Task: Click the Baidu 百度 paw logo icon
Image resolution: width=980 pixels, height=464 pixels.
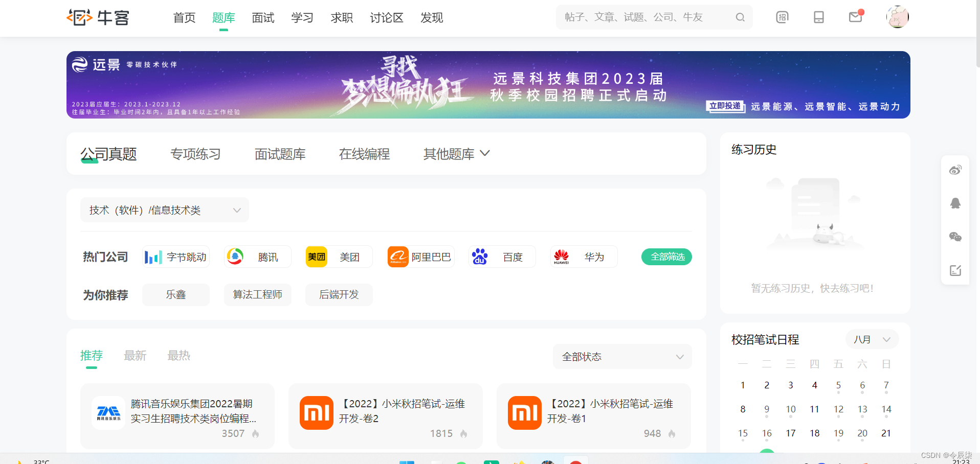Action: 480,257
